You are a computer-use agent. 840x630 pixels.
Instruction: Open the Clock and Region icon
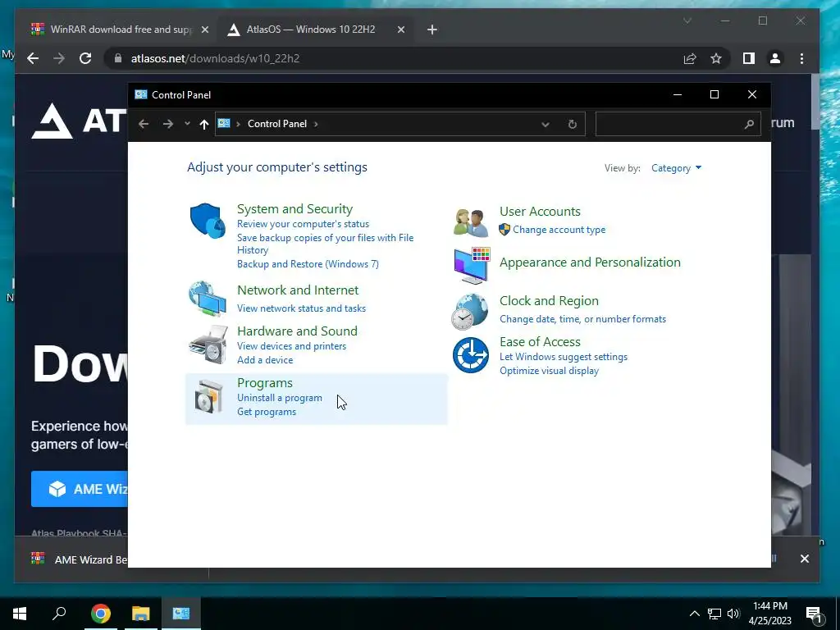click(x=470, y=311)
